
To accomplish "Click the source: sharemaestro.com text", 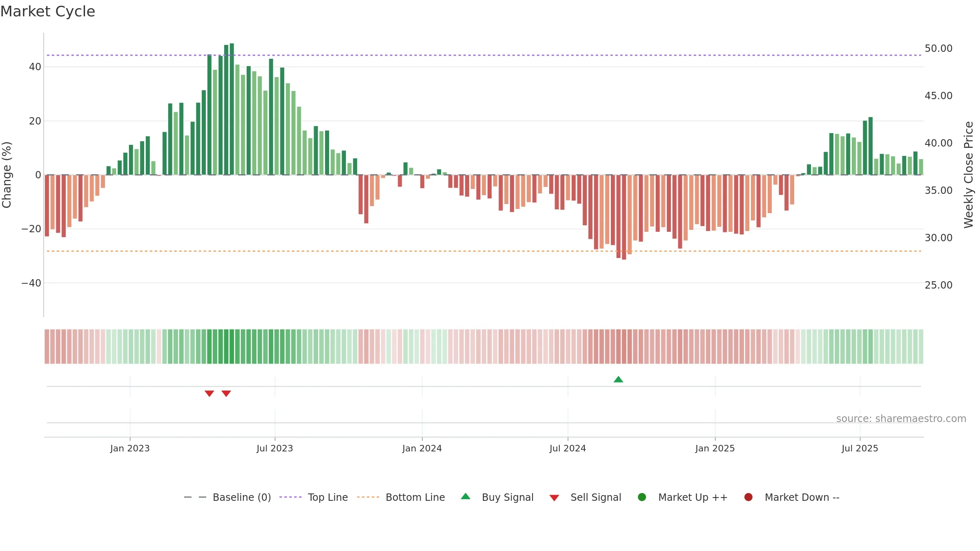I will [901, 418].
